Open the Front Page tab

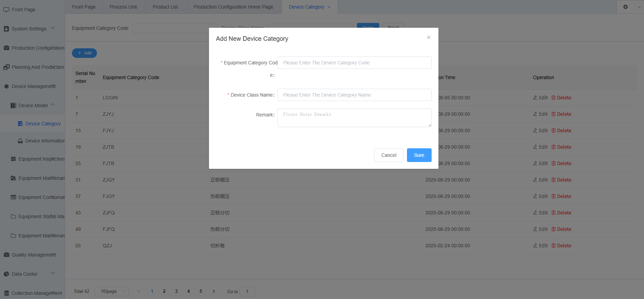[84, 7]
